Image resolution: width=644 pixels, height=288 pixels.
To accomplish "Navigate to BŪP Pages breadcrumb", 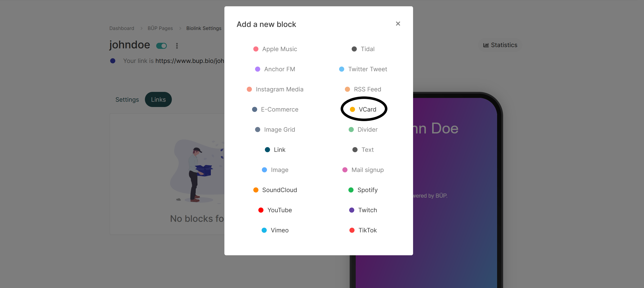I will click(x=160, y=28).
